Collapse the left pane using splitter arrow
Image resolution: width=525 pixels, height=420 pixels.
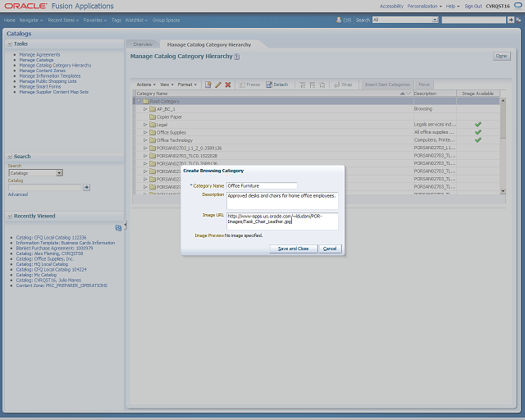[x=126, y=226]
